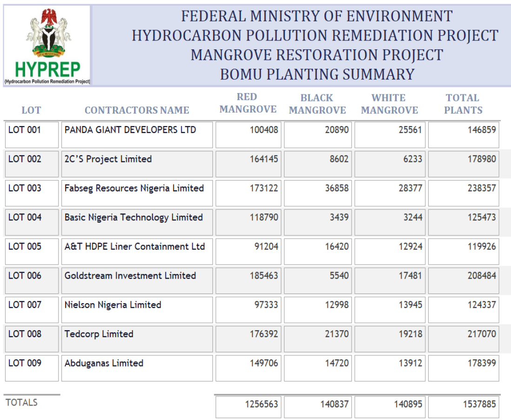Select the Abduganas Limited name cell
511x420 pixels.
(x=137, y=368)
